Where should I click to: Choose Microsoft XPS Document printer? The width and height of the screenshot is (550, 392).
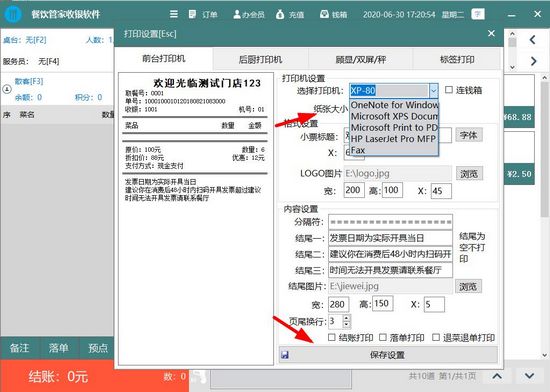(x=394, y=116)
